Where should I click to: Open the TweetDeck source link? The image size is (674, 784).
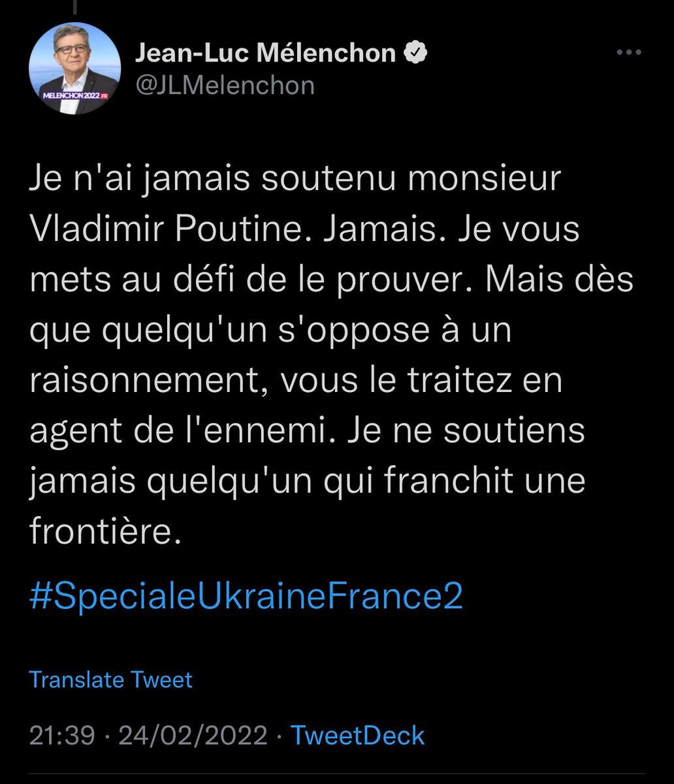(x=358, y=736)
